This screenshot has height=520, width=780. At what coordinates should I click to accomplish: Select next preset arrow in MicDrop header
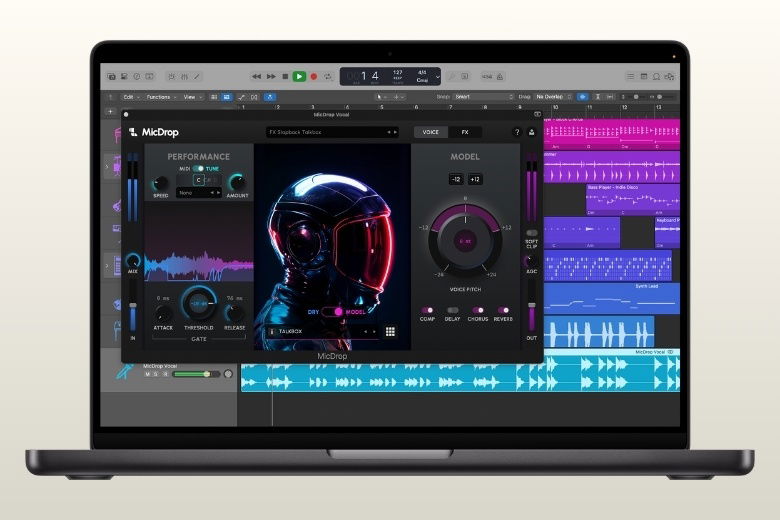[395, 132]
